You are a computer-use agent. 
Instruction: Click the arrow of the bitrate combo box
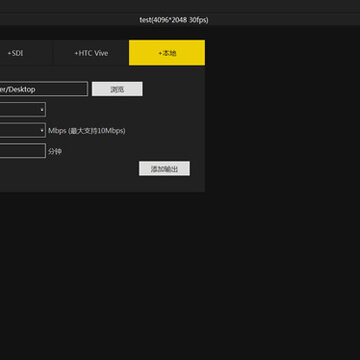coord(42,131)
